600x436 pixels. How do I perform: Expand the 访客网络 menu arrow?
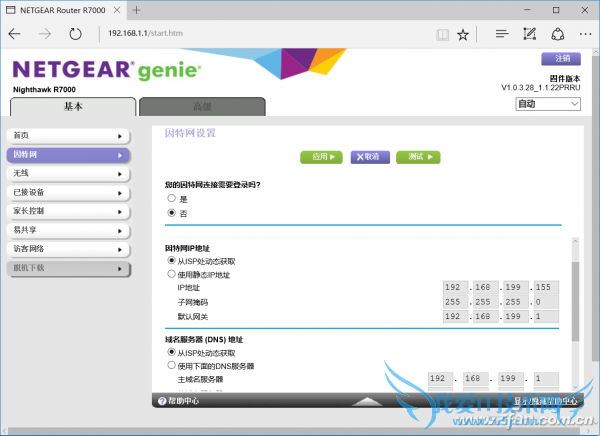[120, 250]
